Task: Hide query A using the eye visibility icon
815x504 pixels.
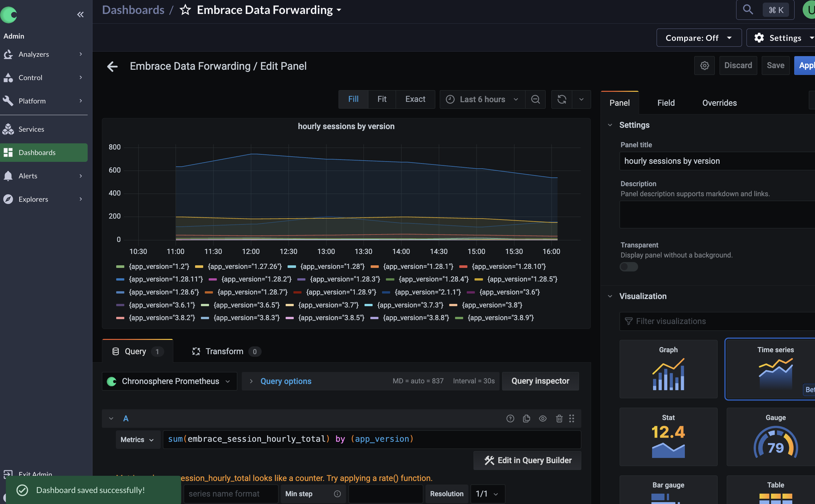Action: (542, 418)
